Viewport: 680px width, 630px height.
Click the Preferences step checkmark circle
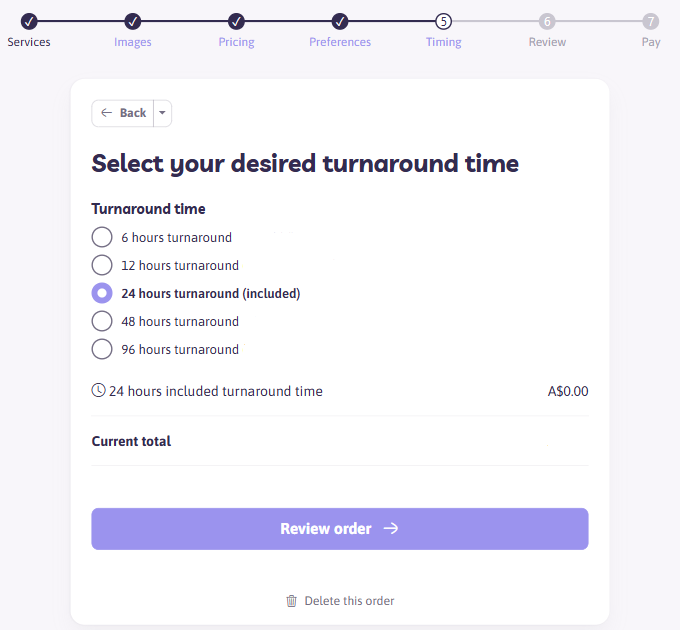[340, 21]
